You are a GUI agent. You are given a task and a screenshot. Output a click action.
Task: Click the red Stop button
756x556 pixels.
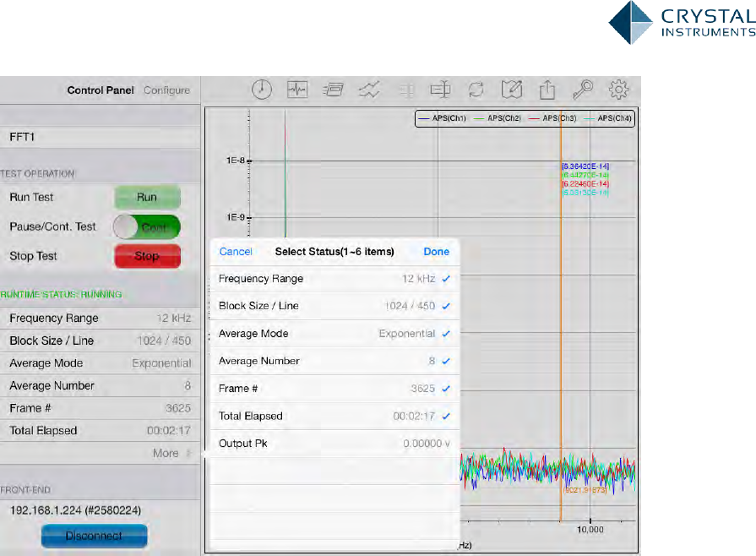click(x=148, y=256)
